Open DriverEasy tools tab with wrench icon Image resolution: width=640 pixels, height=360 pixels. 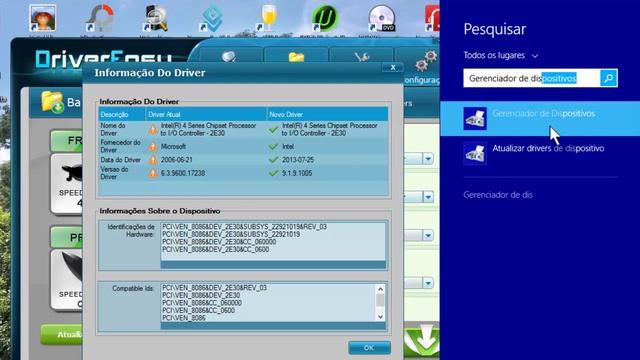(x=362, y=56)
